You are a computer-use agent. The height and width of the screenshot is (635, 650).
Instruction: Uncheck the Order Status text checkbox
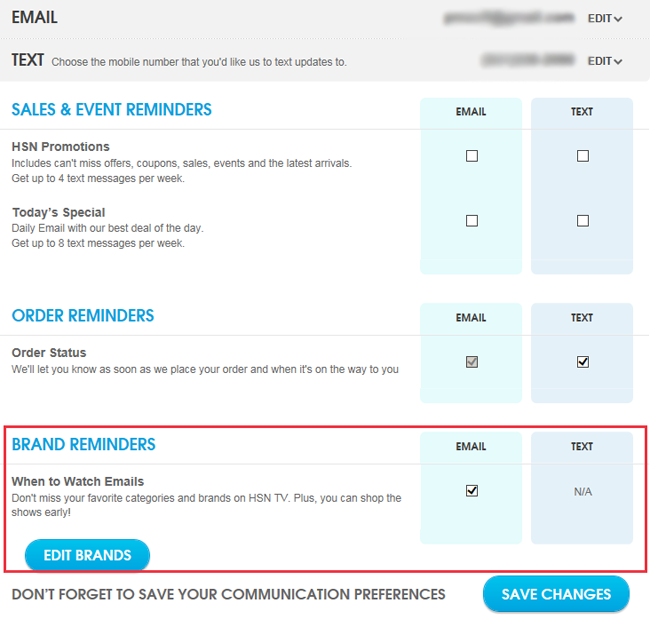[583, 362]
